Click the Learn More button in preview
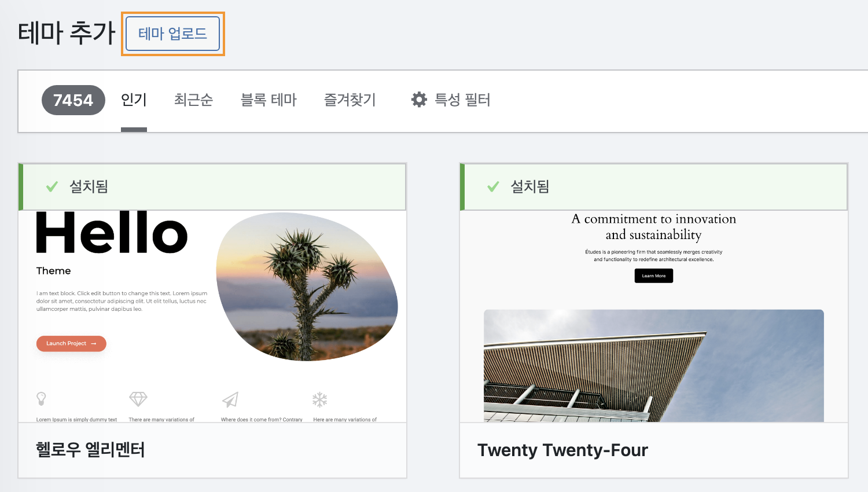 (654, 276)
